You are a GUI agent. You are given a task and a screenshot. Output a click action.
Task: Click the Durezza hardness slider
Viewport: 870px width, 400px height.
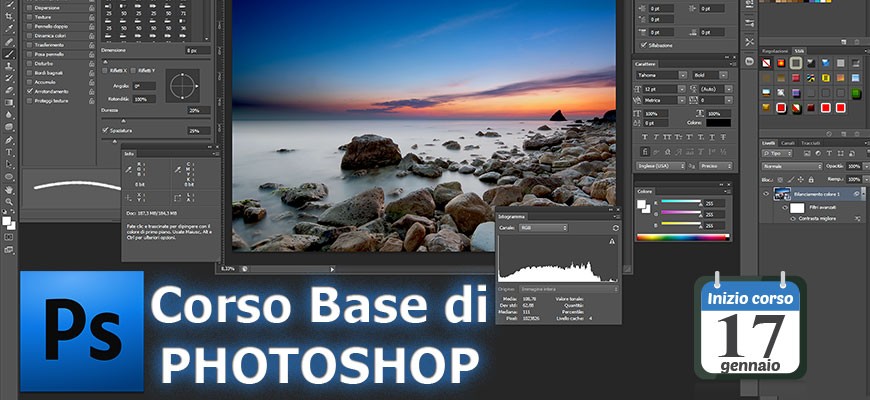click(156, 120)
